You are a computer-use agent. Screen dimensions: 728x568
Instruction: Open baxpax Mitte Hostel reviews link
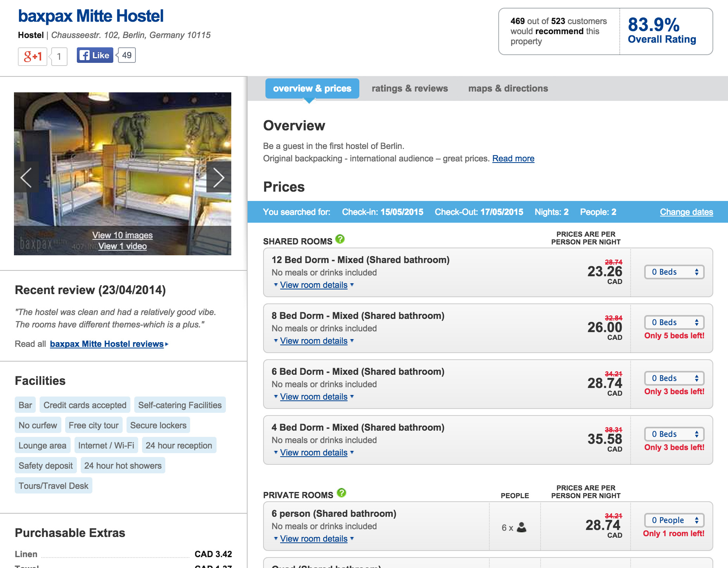[107, 344]
